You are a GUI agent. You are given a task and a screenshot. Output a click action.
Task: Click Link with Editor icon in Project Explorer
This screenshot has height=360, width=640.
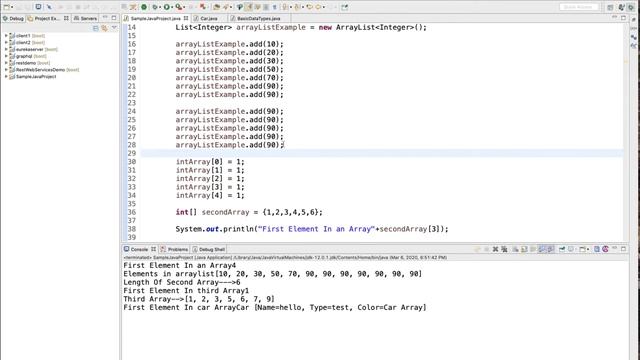(x=104, y=28)
